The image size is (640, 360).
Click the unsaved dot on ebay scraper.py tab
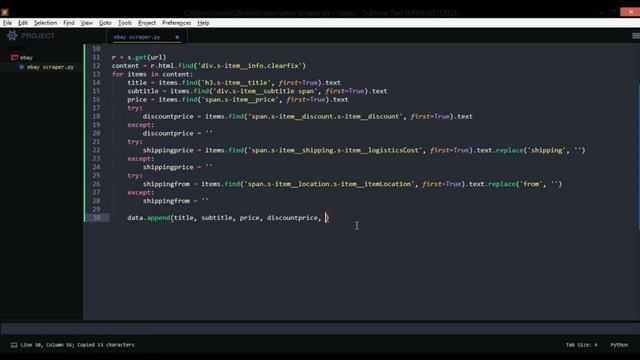(177, 37)
